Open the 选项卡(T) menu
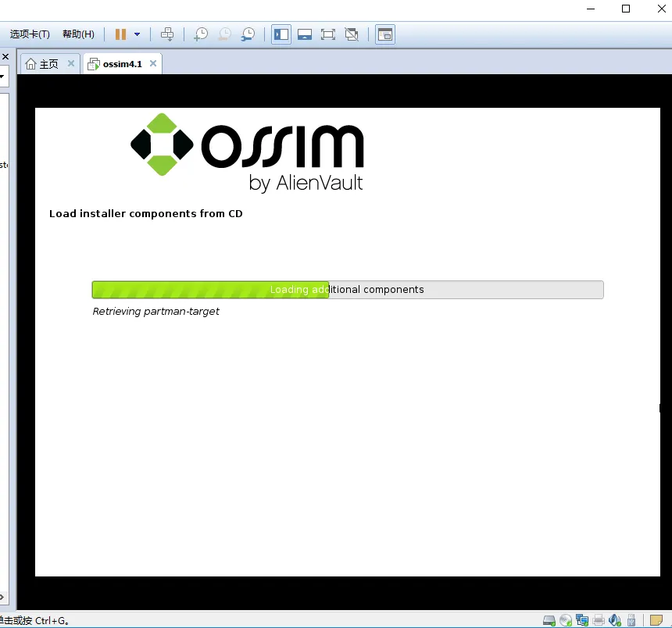The image size is (672, 628). pyautogui.click(x=30, y=34)
